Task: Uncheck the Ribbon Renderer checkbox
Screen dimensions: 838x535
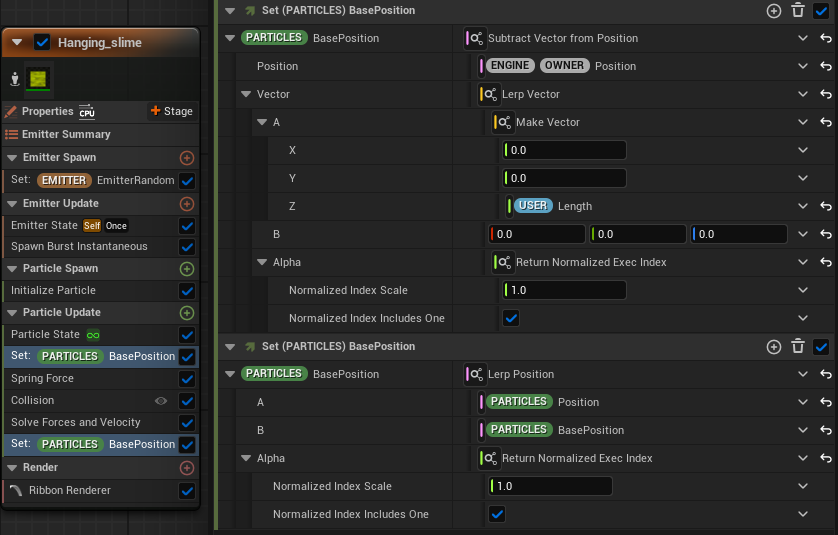Action: (x=186, y=491)
